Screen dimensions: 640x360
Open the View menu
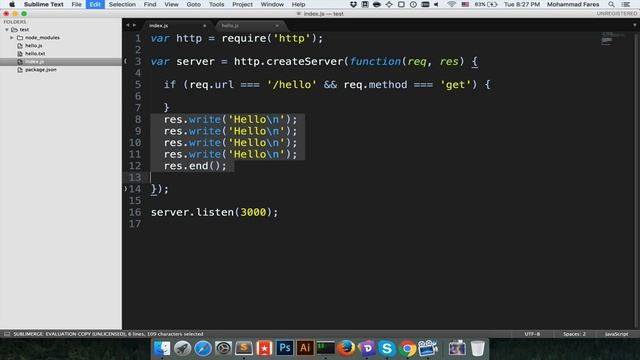171,4
